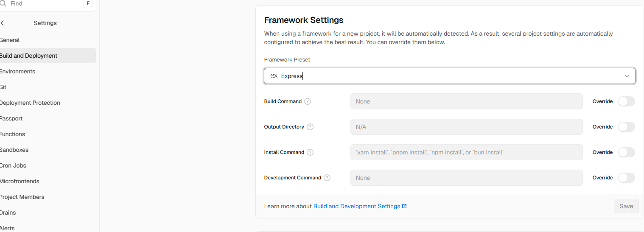Click the F shortcut key badge in Find box
This screenshot has height=232, width=644.
coord(88,3)
